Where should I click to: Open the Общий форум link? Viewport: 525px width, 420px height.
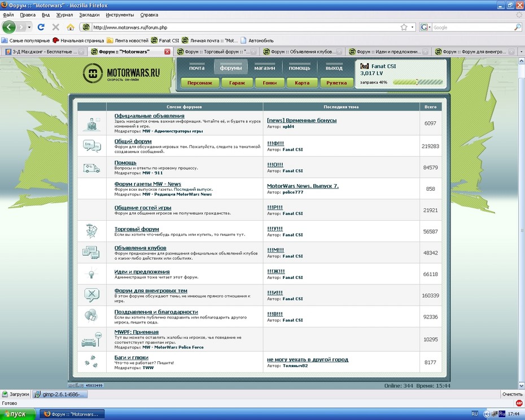coord(133,141)
